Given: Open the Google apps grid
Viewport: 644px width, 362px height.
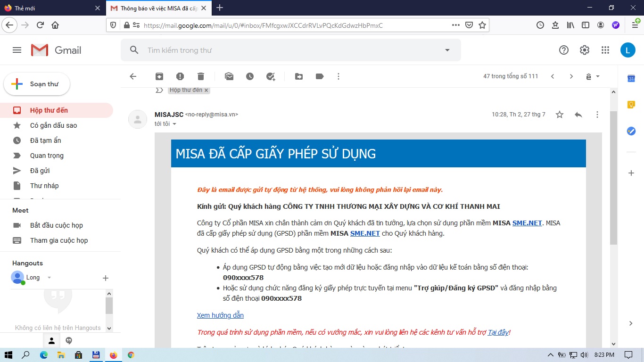Looking at the screenshot, I should (x=605, y=50).
